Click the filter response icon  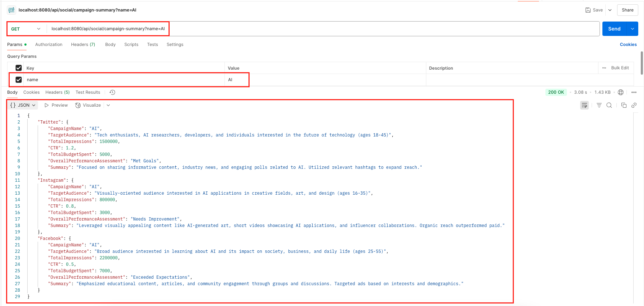point(599,105)
